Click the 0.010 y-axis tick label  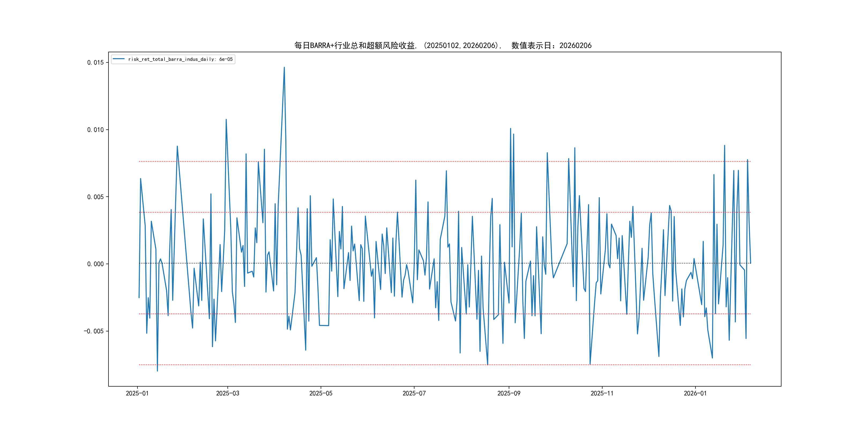click(95, 130)
